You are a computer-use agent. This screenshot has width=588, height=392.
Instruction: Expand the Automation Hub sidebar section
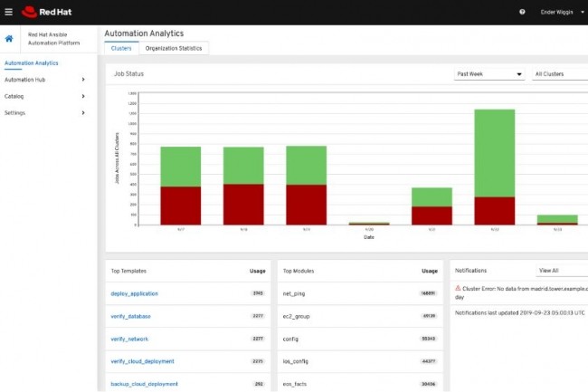click(44, 80)
